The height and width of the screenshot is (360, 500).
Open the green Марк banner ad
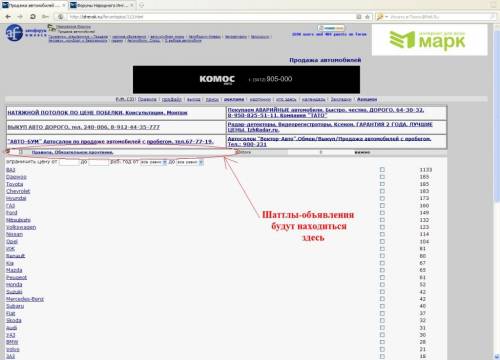pos(429,40)
